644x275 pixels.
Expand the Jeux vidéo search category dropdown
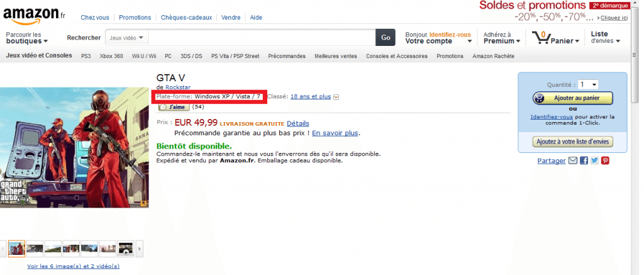coord(126,37)
